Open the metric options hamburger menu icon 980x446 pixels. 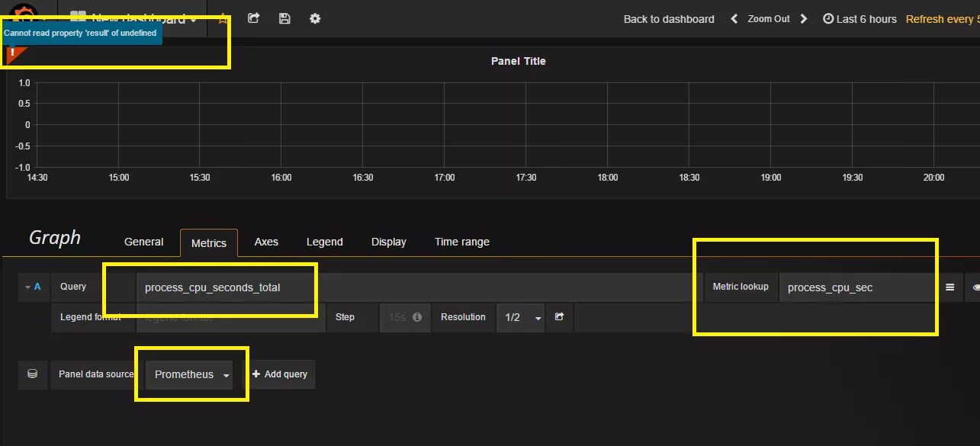pos(950,287)
